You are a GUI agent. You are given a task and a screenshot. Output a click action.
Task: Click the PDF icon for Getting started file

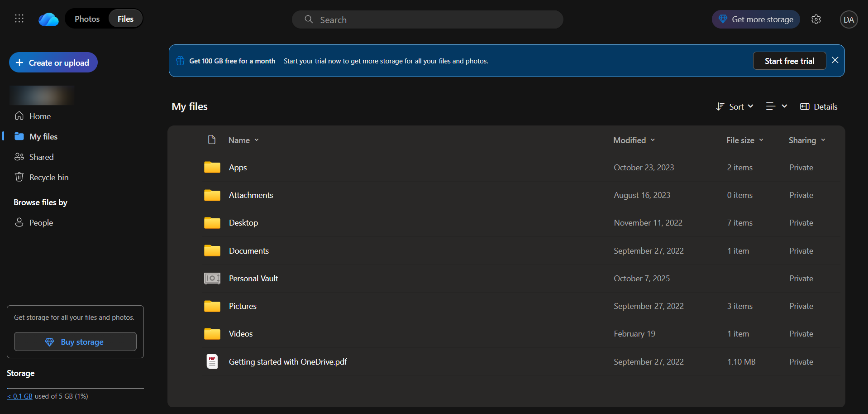point(212,361)
